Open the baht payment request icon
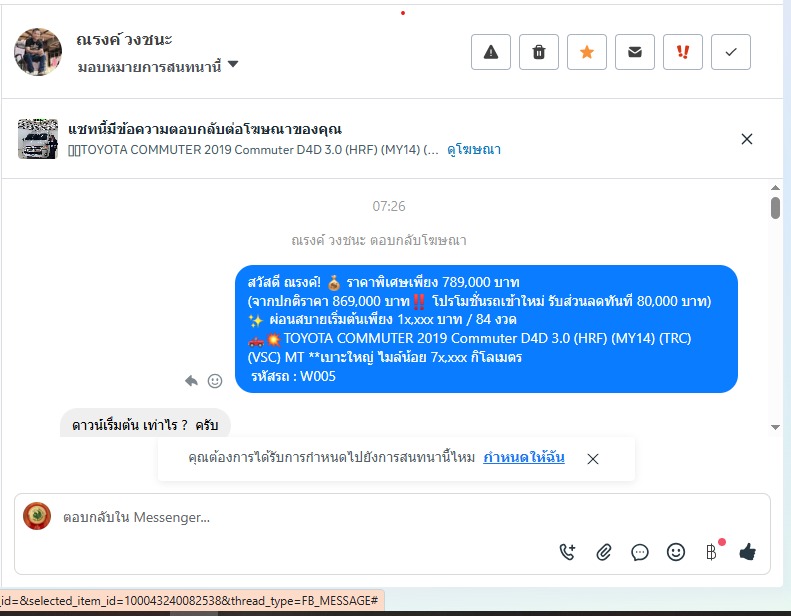The height and width of the screenshot is (616, 791). (x=712, y=552)
